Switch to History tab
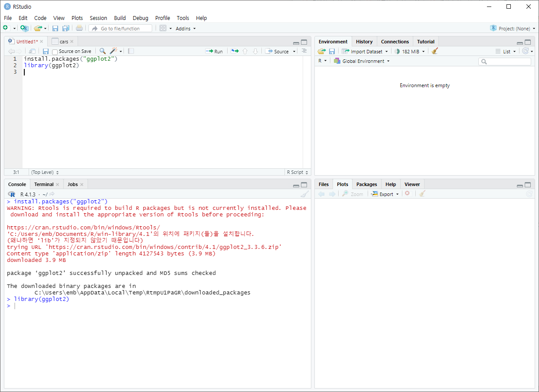The width and height of the screenshot is (539, 392). tap(364, 42)
